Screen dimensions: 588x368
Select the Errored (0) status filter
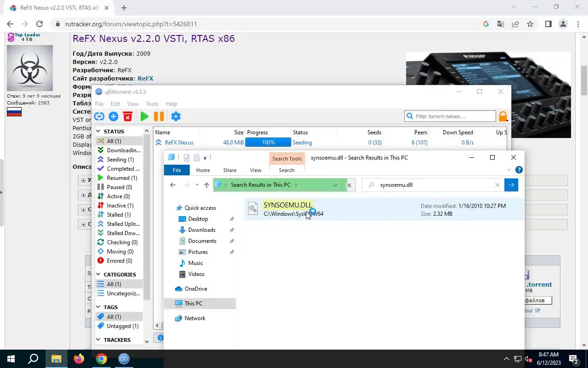coord(119,261)
